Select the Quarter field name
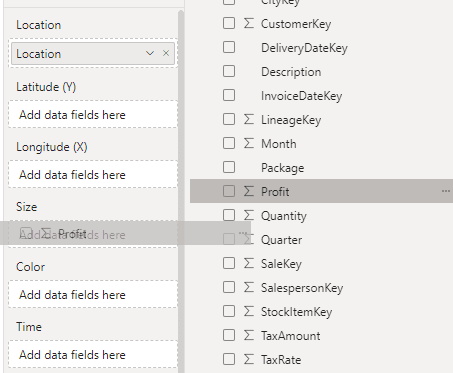Viewport: 453px width, 373px height. (281, 240)
